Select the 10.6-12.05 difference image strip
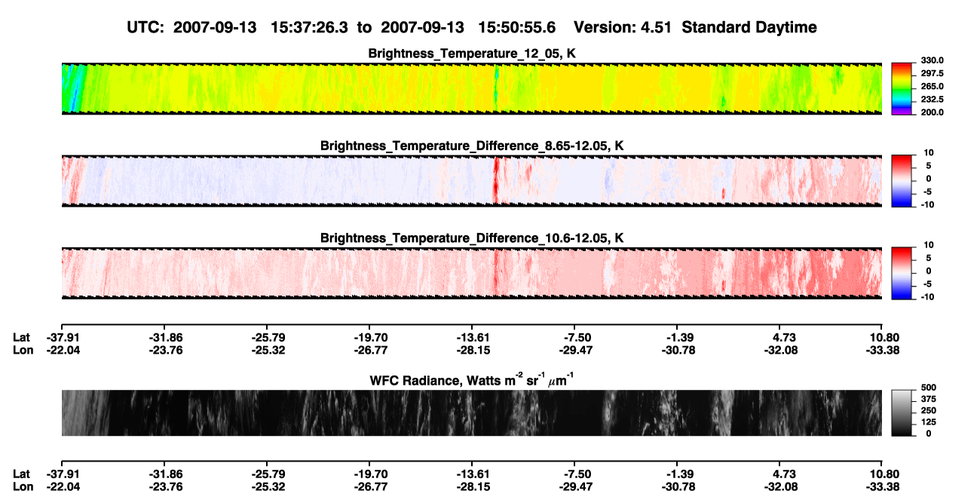Viewport: 980px width, 503px height. point(471,272)
